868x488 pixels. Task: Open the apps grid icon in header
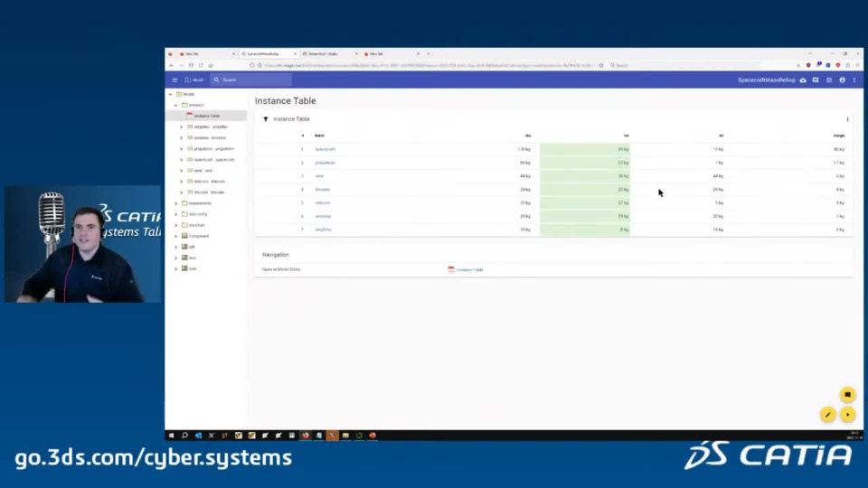coord(829,80)
